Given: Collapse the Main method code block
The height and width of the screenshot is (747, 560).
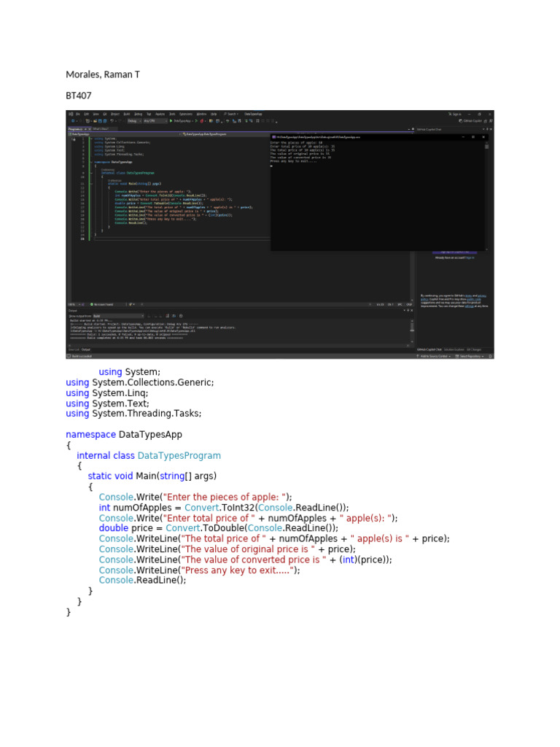Looking at the screenshot, I should (x=91, y=184).
